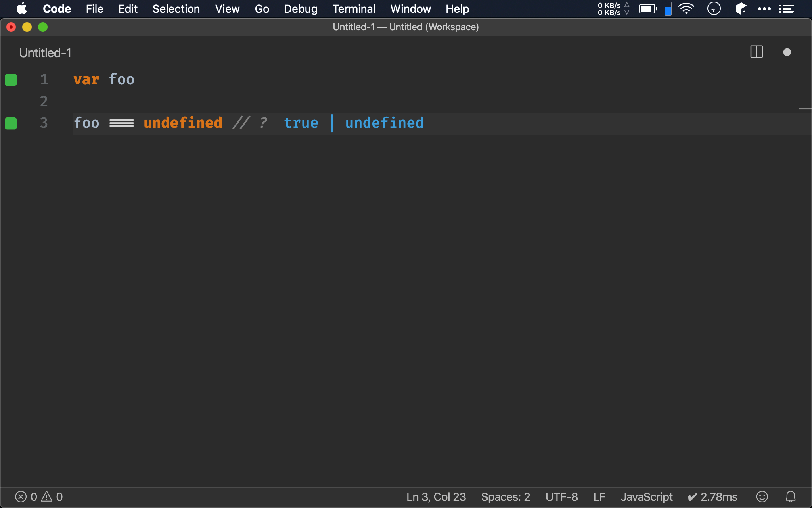Click the macOS battery icon

click(648, 8)
